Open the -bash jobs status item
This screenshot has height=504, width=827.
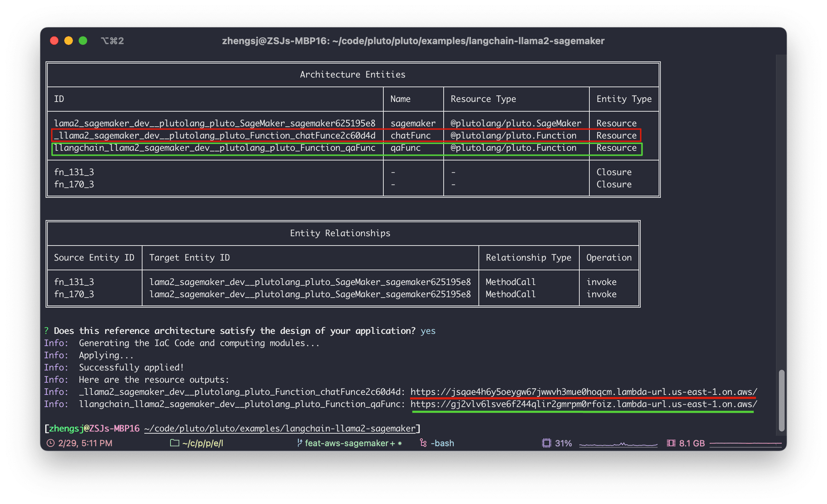coord(442,443)
